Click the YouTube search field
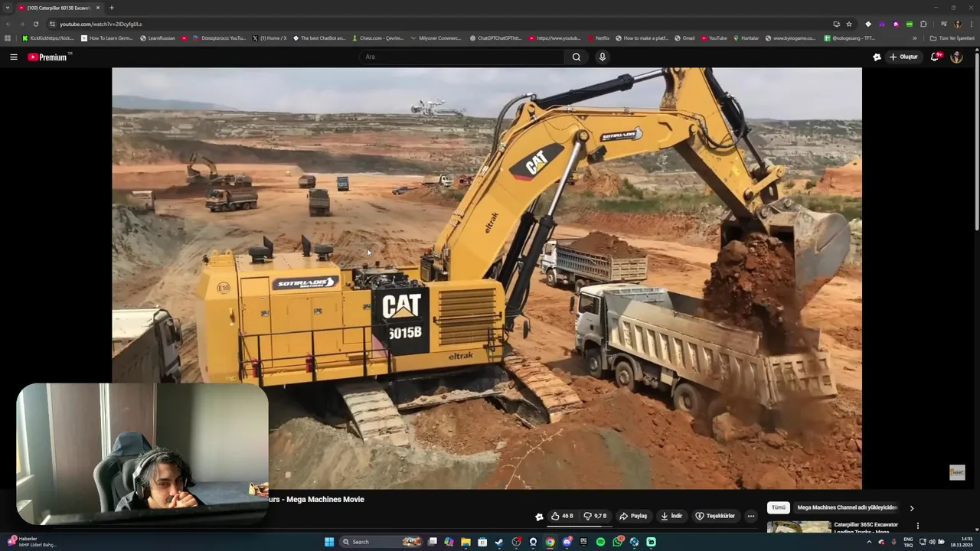 click(462, 57)
